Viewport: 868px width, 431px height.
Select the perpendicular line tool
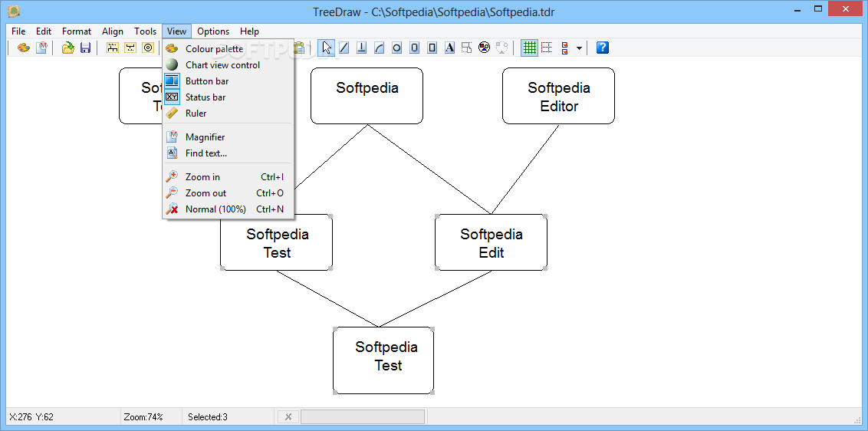point(361,48)
